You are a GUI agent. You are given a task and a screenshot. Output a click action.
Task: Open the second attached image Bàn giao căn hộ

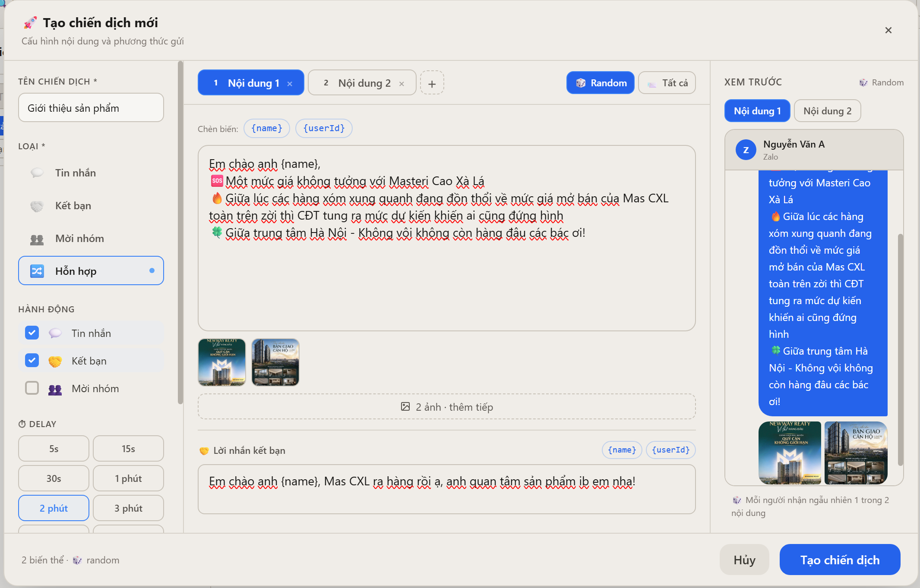[x=275, y=362]
